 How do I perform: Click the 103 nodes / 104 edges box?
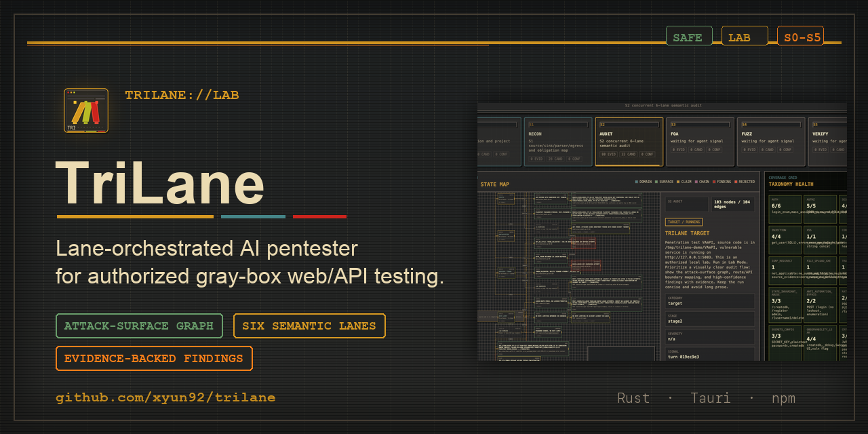click(x=732, y=203)
